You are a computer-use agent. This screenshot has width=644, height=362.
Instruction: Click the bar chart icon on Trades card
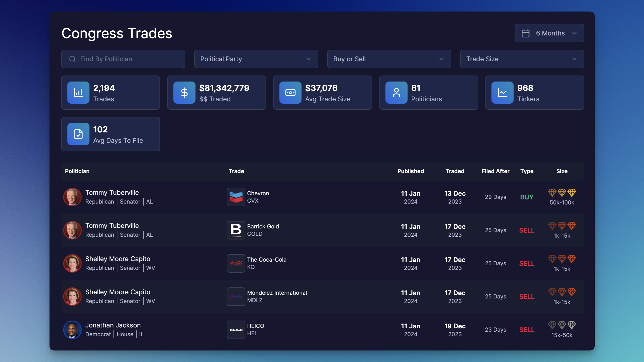pyautogui.click(x=78, y=92)
